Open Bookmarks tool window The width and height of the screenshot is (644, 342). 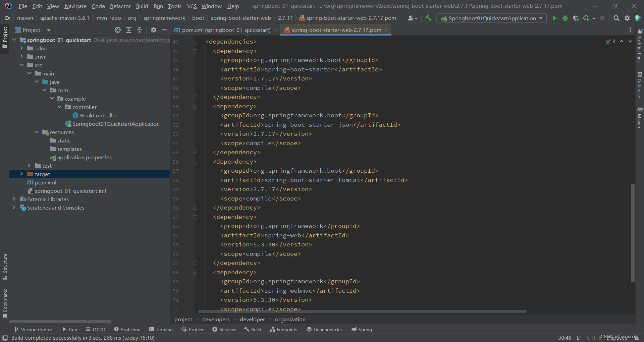pos(5,304)
